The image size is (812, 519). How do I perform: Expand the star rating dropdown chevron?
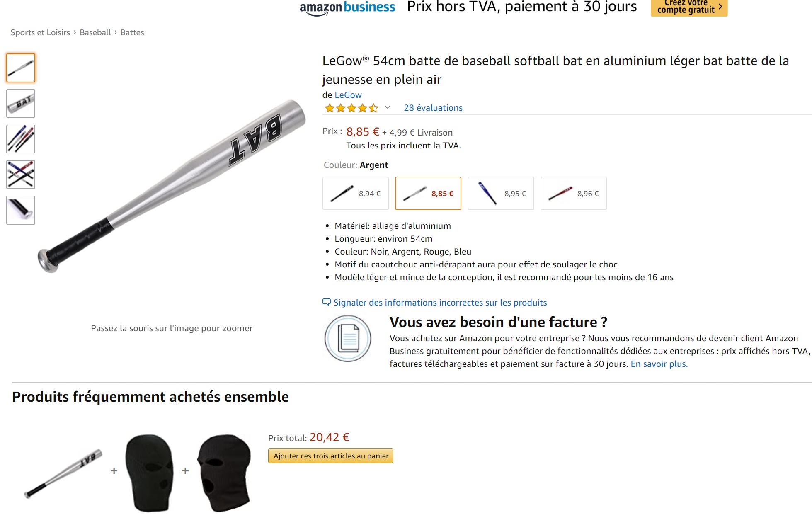coord(388,108)
